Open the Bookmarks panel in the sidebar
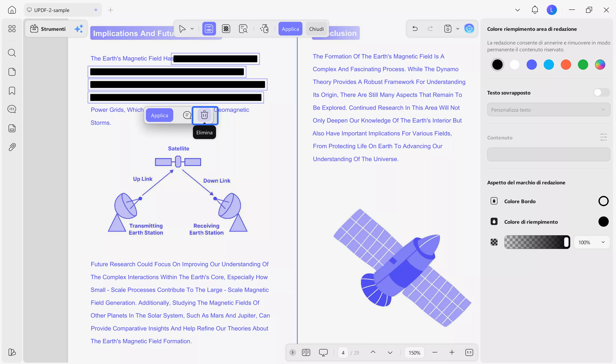616x364 pixels. 12,90
